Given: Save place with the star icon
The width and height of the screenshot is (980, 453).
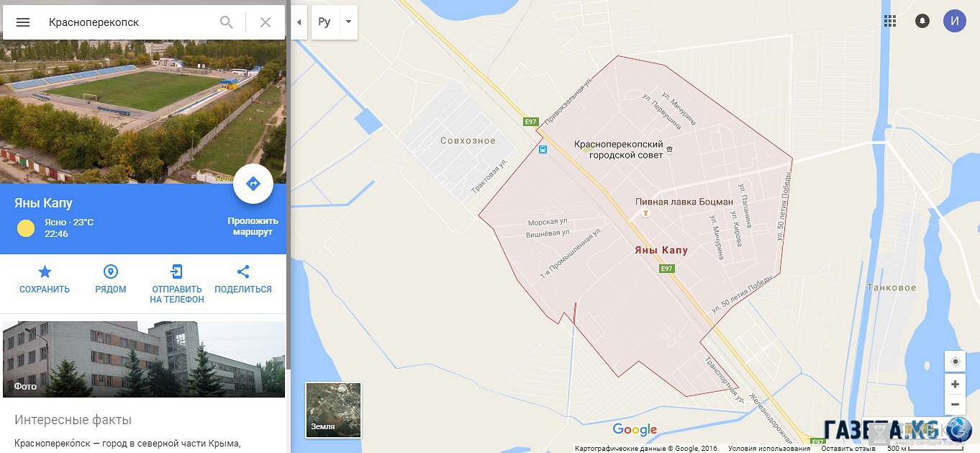Looking at the screenshot, I should pos(45,272).
